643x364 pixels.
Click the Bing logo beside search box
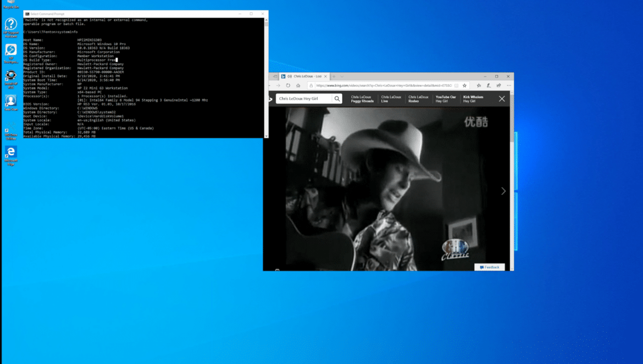270,99
